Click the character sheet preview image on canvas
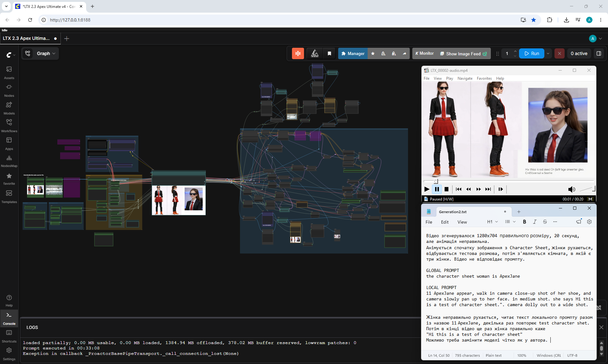The image size is (608, 364). pyautogui.click(x=179, y=200)
